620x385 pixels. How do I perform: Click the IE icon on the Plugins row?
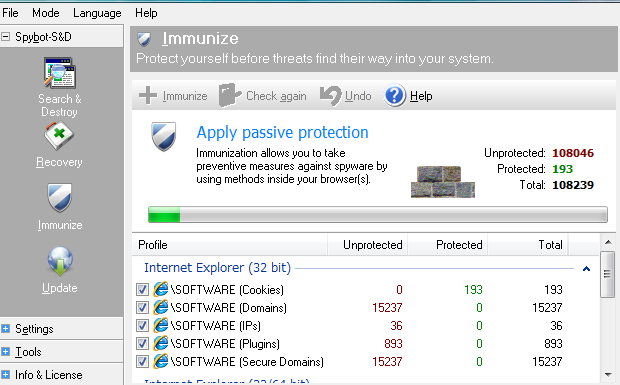[161, 343]
